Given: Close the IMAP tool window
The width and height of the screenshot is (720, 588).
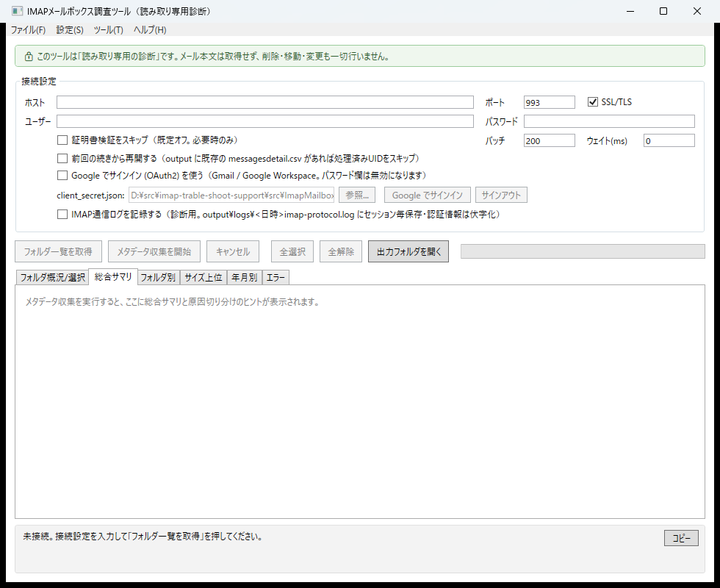Looking at the screenshot, I should coord(697,11).
